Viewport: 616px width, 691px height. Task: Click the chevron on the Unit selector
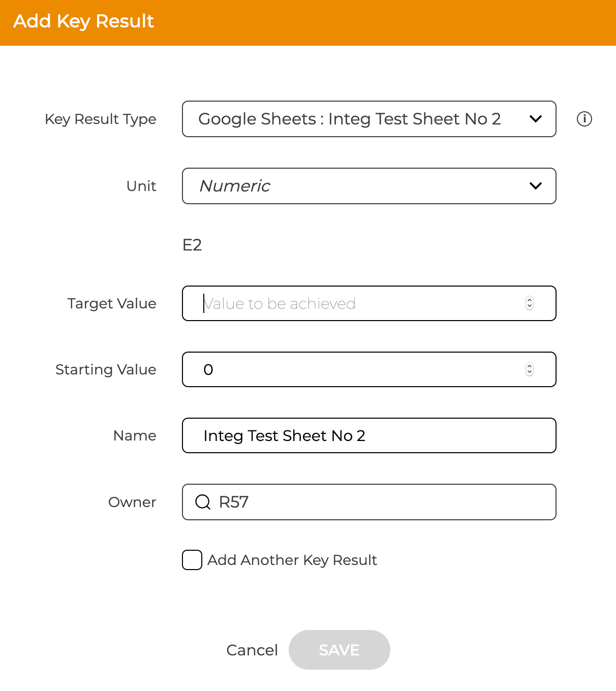535,186
